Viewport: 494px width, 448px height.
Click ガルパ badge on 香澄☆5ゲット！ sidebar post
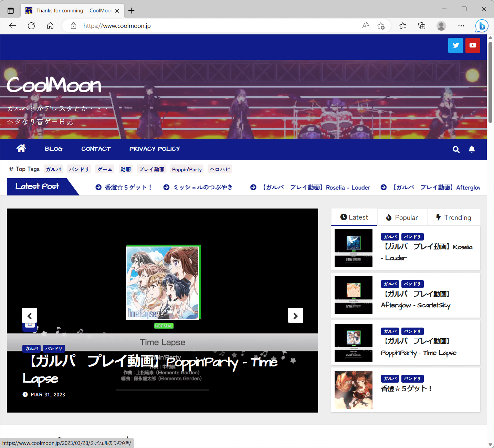pos(390,378)
